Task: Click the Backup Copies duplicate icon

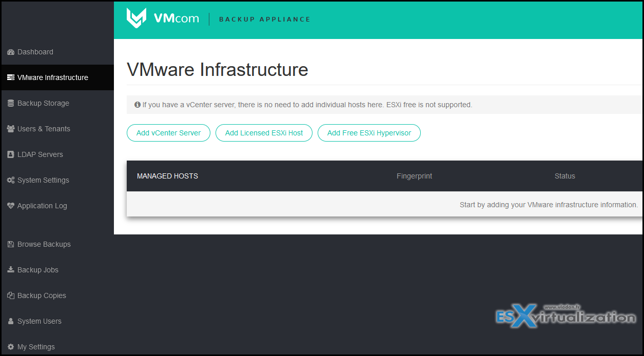Action: coord(11,296)
